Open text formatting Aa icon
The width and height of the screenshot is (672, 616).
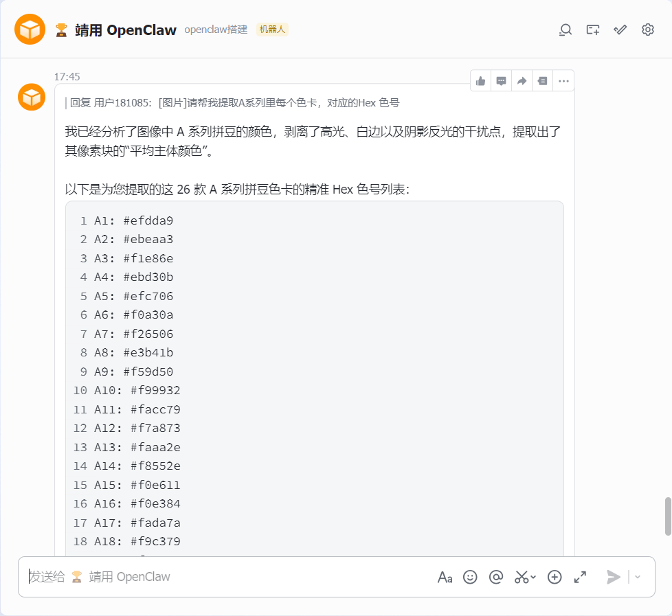tap(445, 578)
